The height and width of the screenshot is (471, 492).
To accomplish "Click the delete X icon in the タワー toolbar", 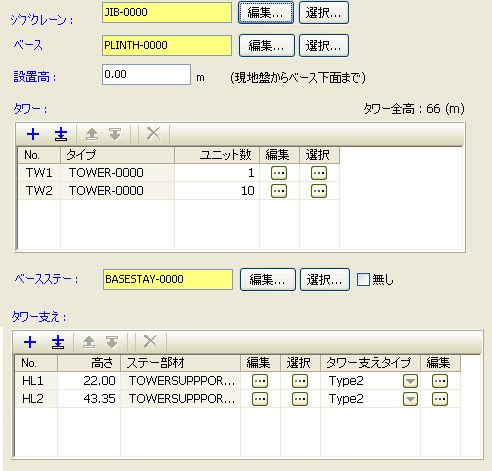I will pos(154,134).
